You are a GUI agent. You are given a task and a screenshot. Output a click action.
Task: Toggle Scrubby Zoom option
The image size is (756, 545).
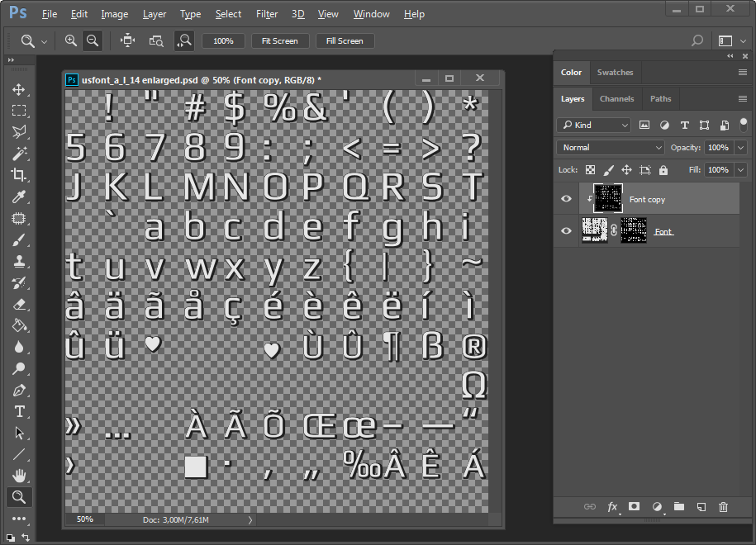184,41
